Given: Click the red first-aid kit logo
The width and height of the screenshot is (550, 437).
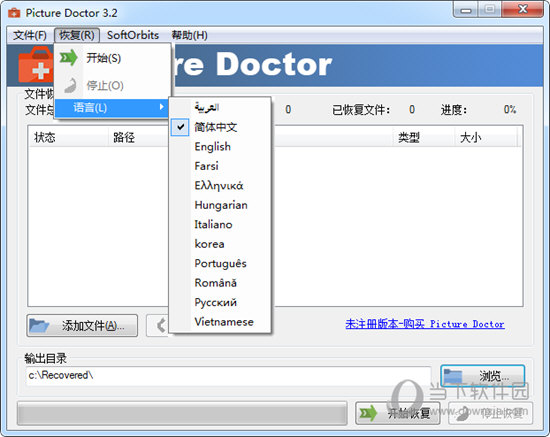Looking at the screenshot, I should pyautogui.click(x=35, y=65).
